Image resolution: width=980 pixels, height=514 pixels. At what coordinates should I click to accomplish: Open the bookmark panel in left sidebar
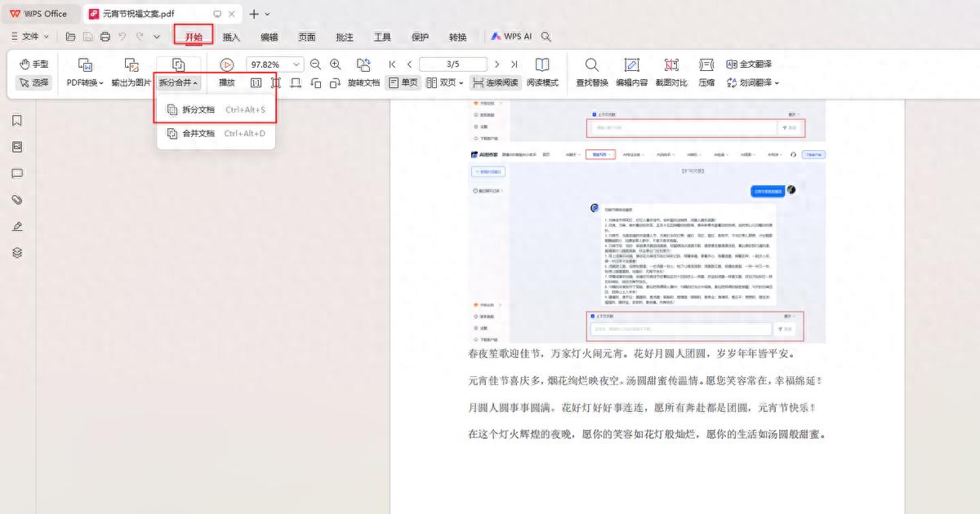pyautogui.click(x=17, y=121)
